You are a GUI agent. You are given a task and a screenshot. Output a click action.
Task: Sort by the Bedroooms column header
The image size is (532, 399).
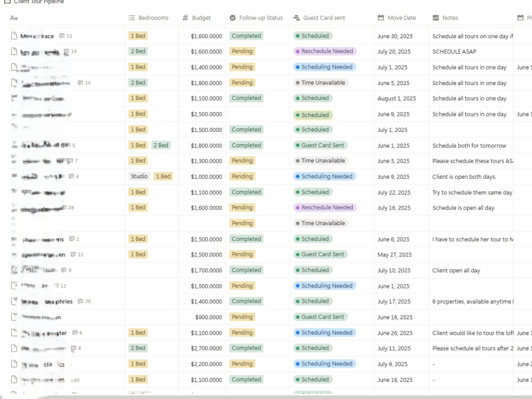click(x=148, y=18)
